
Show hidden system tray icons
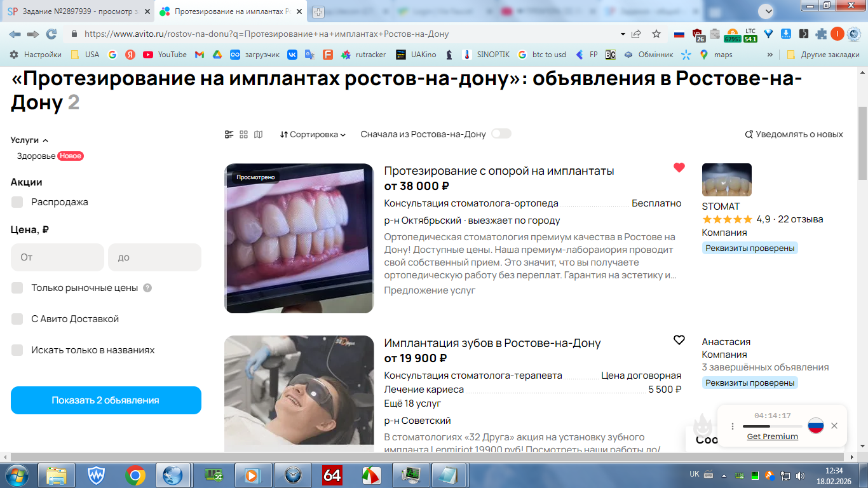pyautogui.click(x=725, y=475)
